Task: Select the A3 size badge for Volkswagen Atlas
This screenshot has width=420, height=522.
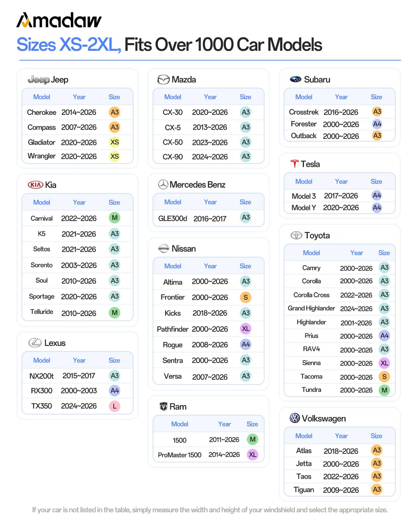Action: coord(377,450)
